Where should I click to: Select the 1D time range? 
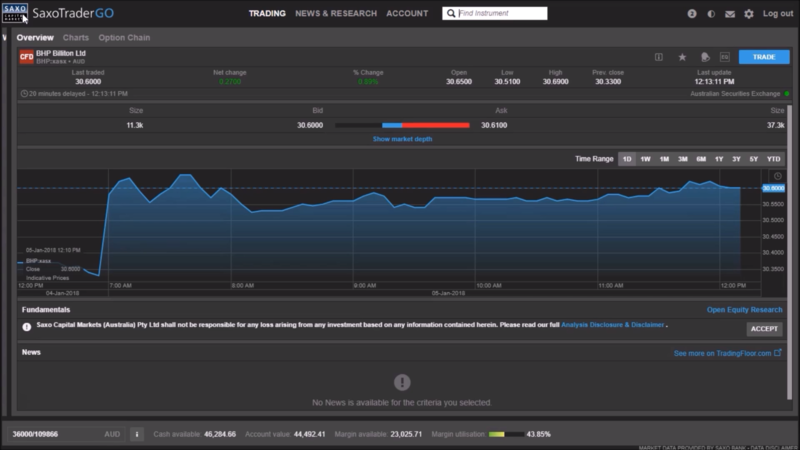tap(627, 159)
